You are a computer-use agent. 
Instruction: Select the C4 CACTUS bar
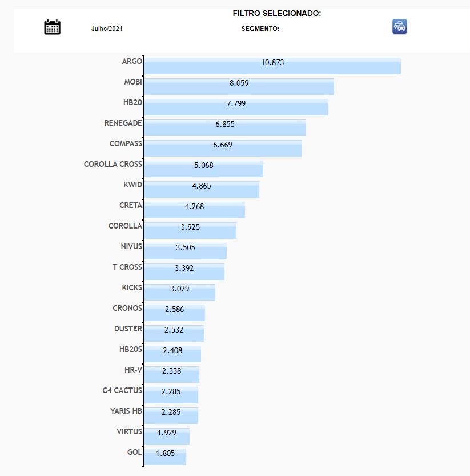171,395
